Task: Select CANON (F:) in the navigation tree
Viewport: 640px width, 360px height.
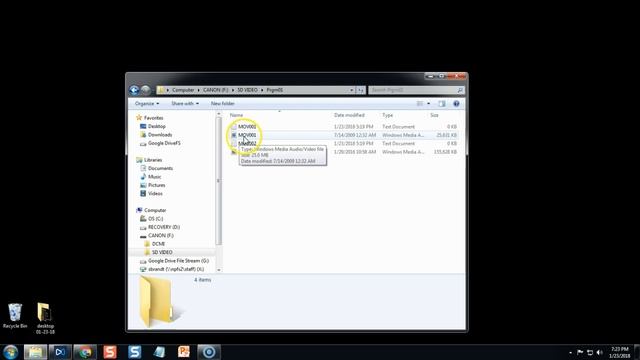Action: [x=160, y=236]
